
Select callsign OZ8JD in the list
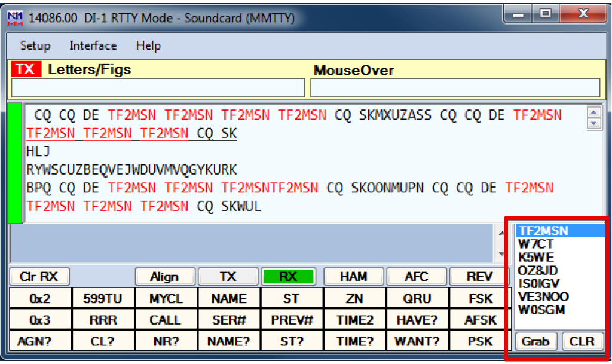[x=538, y=271]
